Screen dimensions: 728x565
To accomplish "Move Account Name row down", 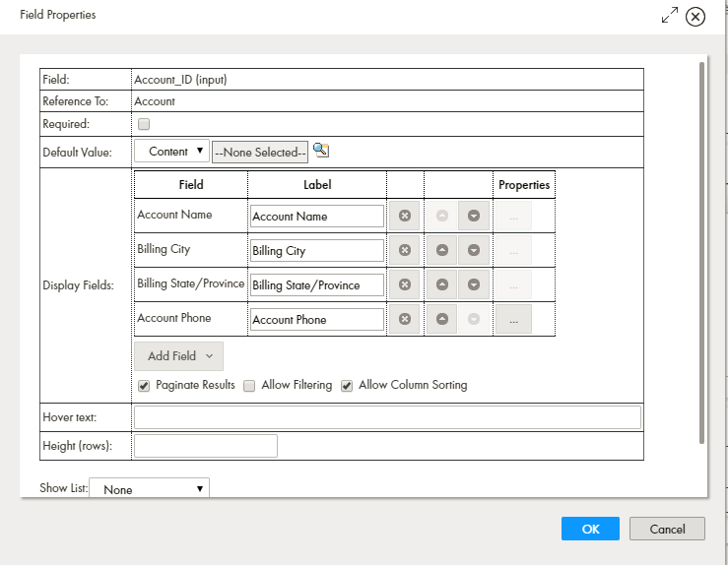I will point(474,216).
